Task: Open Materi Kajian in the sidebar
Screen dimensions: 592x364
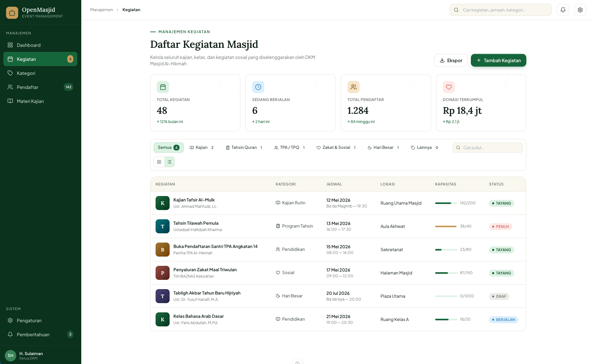Action: pyautogui.click(x=40, y=101)
